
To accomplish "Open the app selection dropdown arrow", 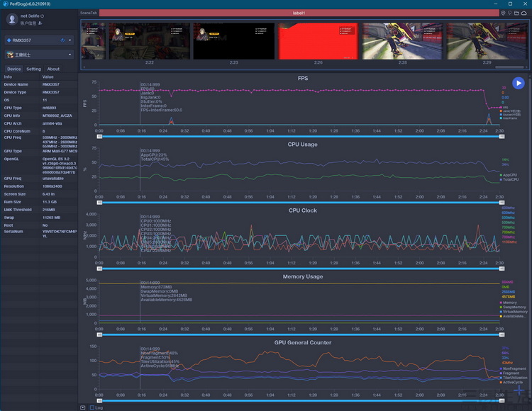I will coord(70,55).
